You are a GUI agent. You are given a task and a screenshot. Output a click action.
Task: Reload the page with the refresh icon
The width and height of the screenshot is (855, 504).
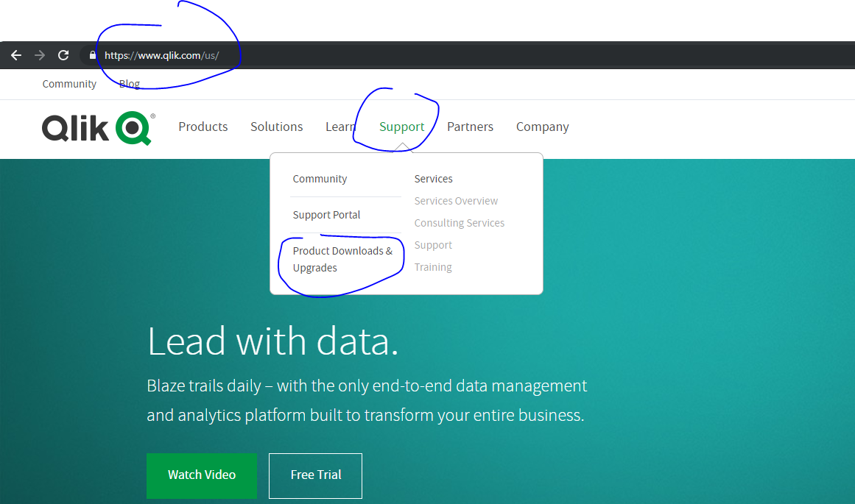tap(63, 54)
